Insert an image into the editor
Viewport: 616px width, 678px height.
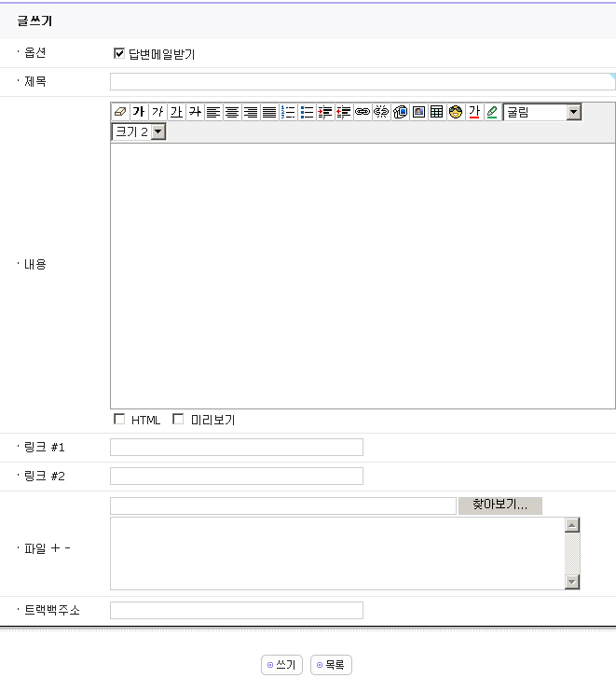(x=418, y=112)
